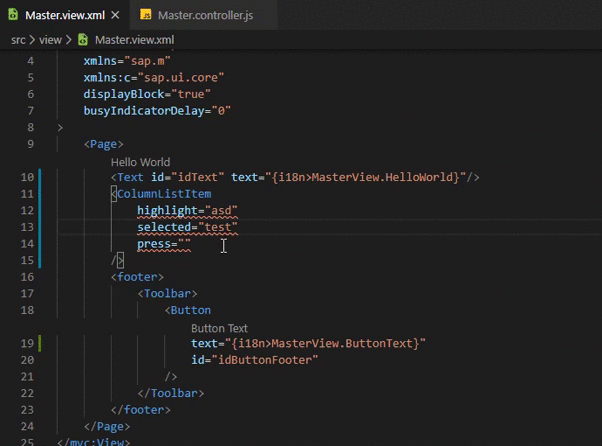602x446 pixels.
Task: Click the view breadcrumb segment
Action: (50, 40)
